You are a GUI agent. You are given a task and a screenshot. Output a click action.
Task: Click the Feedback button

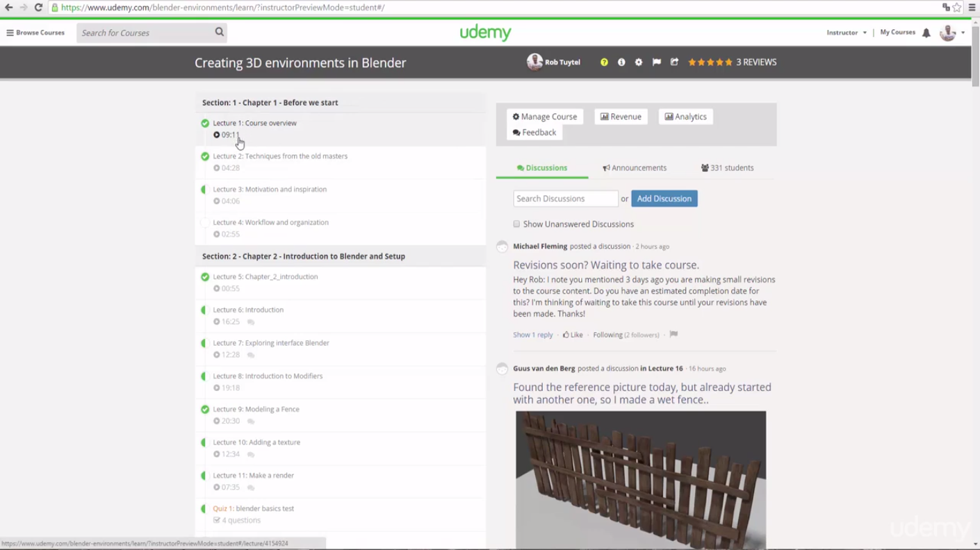pos(534,133)
